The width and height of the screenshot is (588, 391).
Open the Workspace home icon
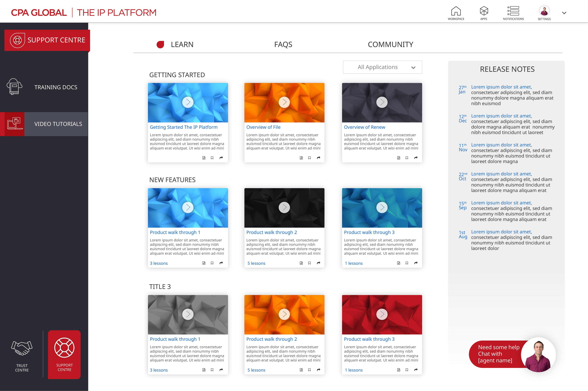pyautogui.click(x=456, y=11)
